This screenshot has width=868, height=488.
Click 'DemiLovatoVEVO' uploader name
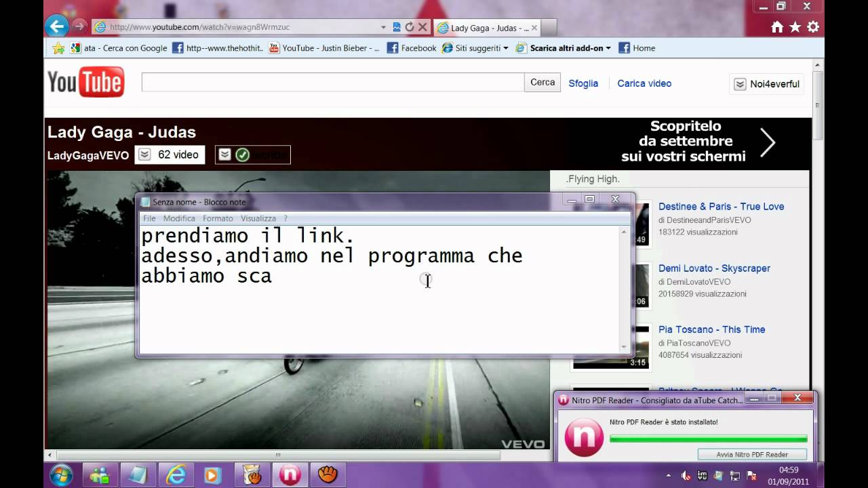tap(698, 282)
